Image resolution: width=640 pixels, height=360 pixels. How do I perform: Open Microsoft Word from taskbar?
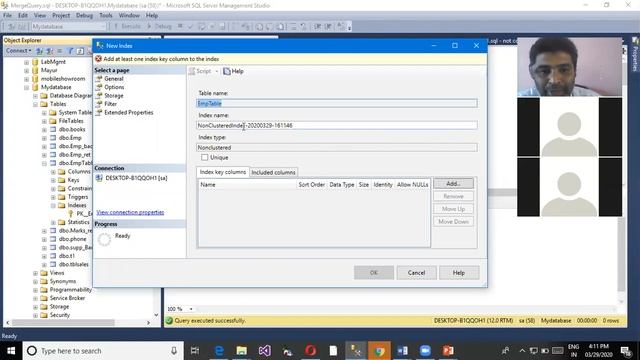402,351
